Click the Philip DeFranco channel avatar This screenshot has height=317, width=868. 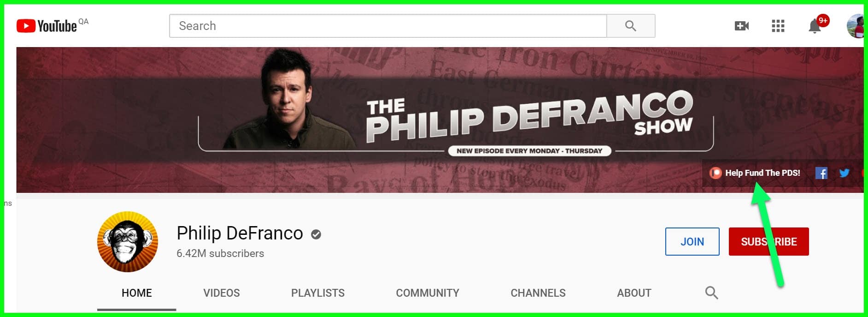click(x=128, y=241)
